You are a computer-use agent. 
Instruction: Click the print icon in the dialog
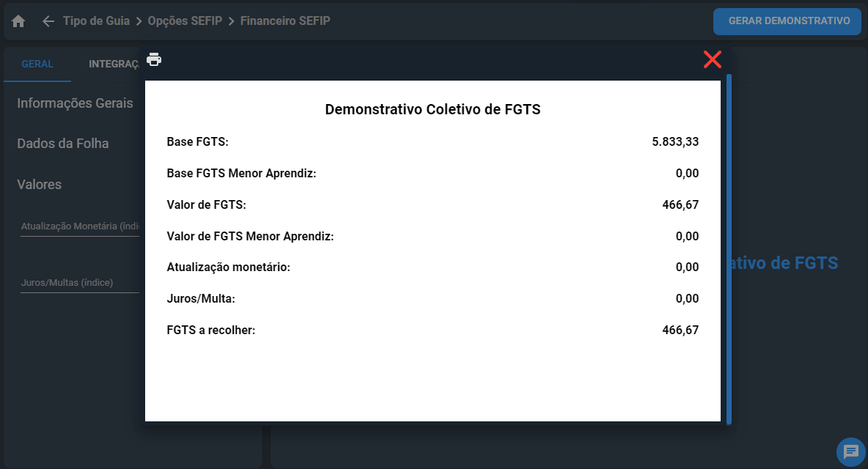(154, 59)
